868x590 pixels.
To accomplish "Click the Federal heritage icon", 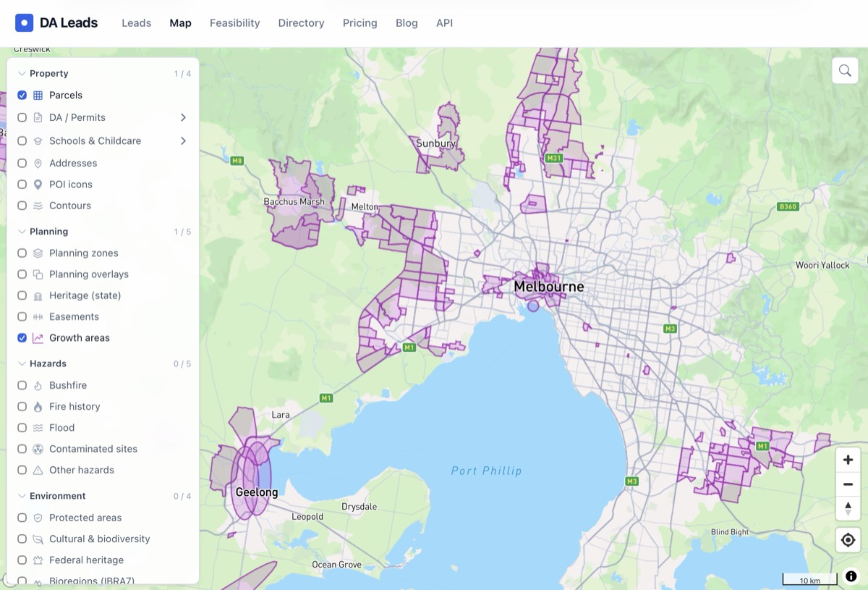I will pyautogui.click(x=38, y=560).
